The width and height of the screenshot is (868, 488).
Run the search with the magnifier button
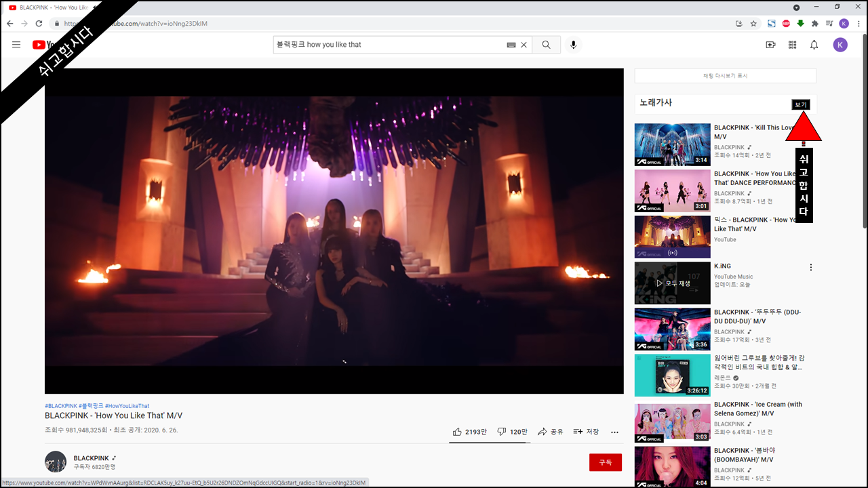point(547,45)
